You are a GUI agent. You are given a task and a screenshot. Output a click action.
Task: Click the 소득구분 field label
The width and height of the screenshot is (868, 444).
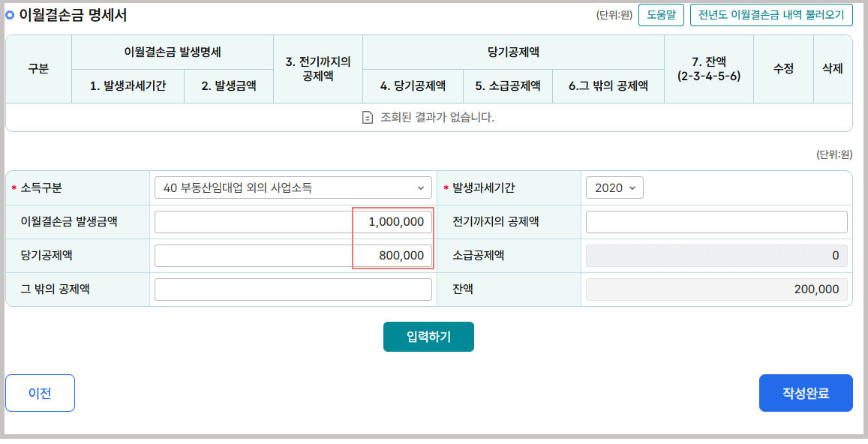click(x=41, y=187)
